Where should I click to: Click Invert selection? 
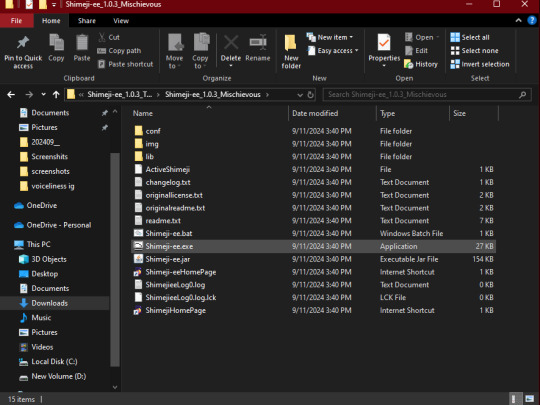(480, 64)
